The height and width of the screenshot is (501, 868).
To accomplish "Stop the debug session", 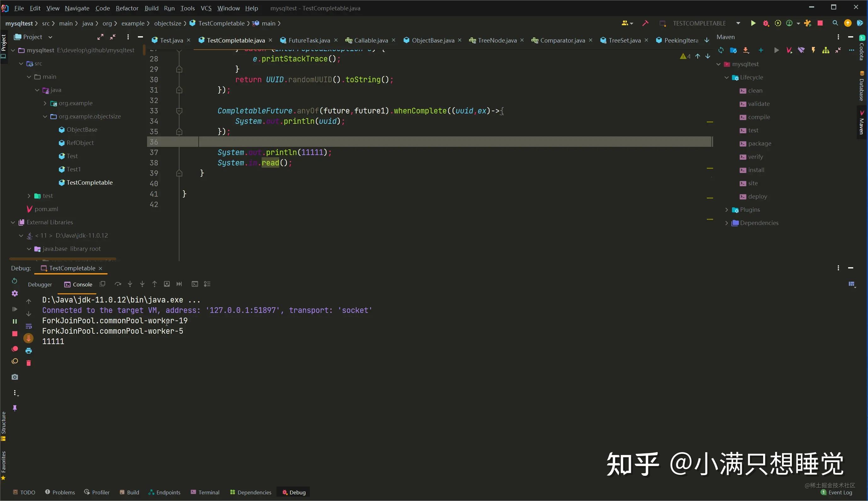I will click(15, 333).
